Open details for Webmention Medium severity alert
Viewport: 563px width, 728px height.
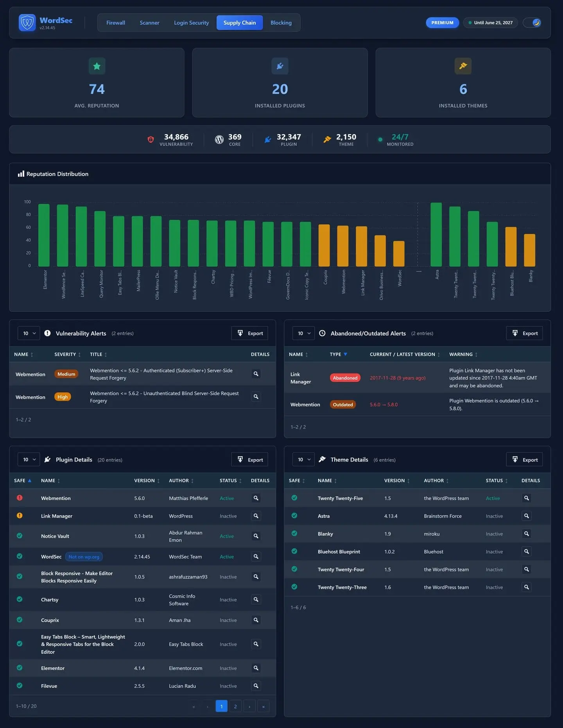coord(256,374)
